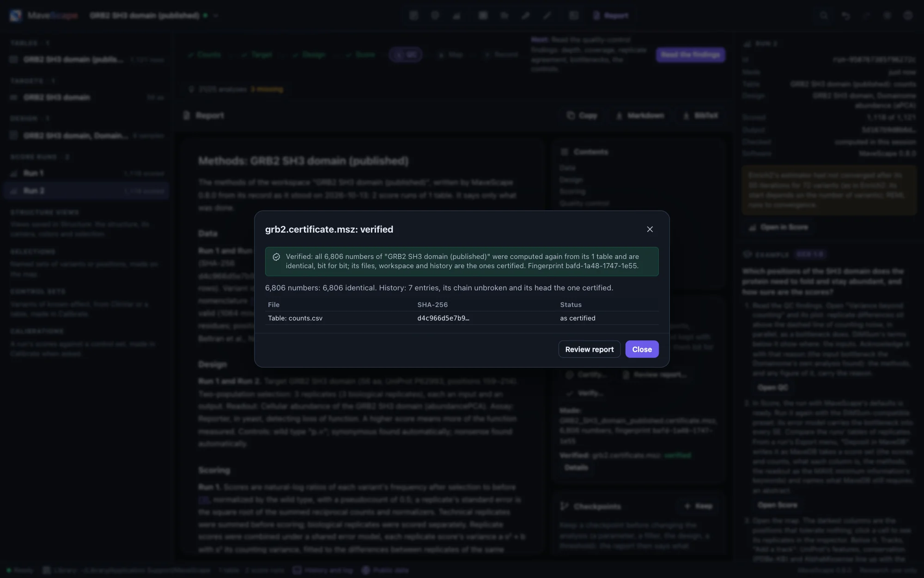
Task: Click the purple Close button
Action: click(642, 349)
